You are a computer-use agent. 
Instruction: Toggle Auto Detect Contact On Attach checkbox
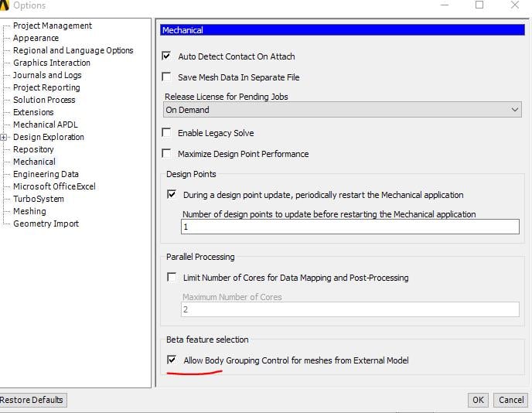[166, 56]
